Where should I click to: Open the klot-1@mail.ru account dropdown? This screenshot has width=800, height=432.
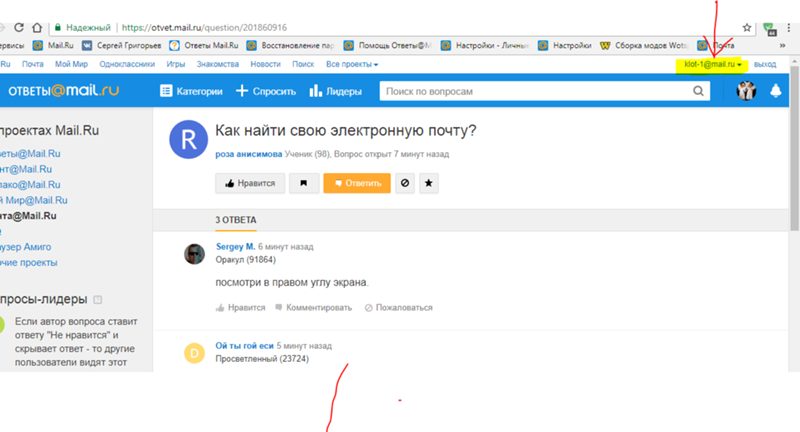712,64
